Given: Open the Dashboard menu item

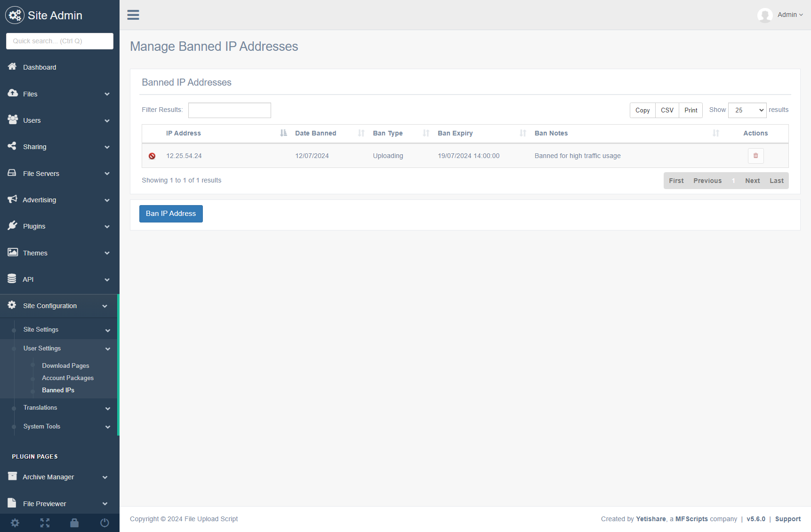Looking at the screenshot, I should pos(40,67).
